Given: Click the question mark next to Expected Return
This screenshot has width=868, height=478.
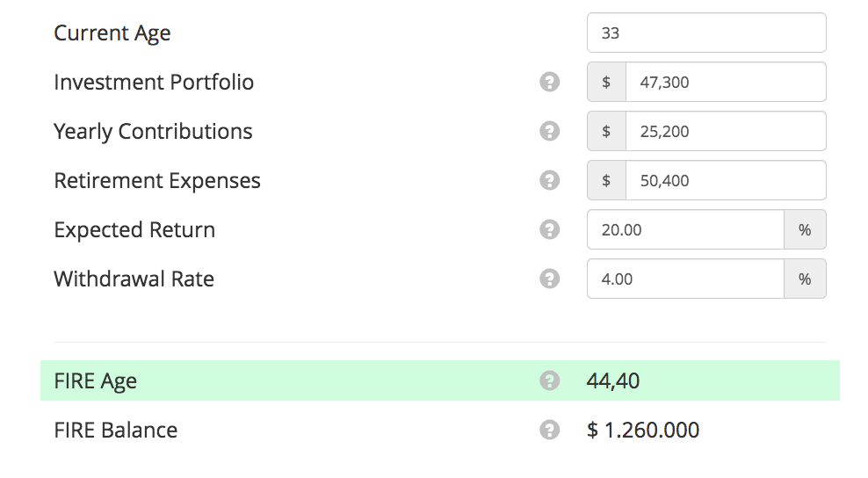Looking at the screenshot, I should click(549, 230).
